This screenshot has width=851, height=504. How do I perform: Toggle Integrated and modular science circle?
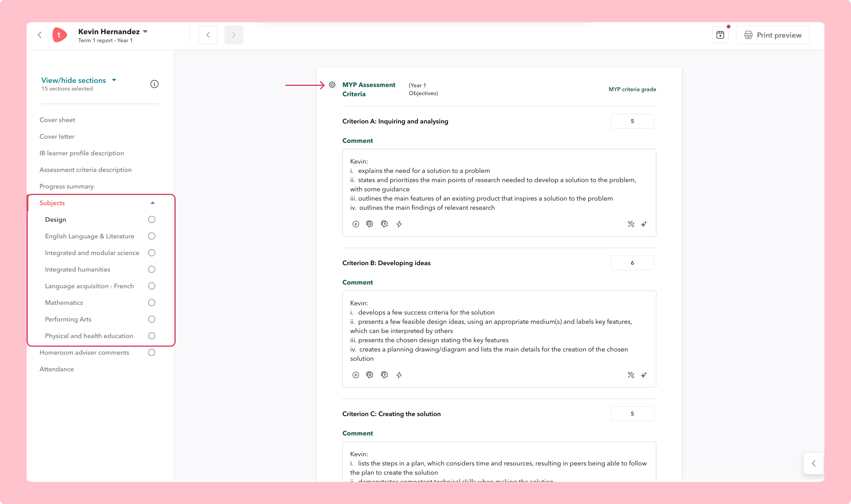click(x=152, y=253)
